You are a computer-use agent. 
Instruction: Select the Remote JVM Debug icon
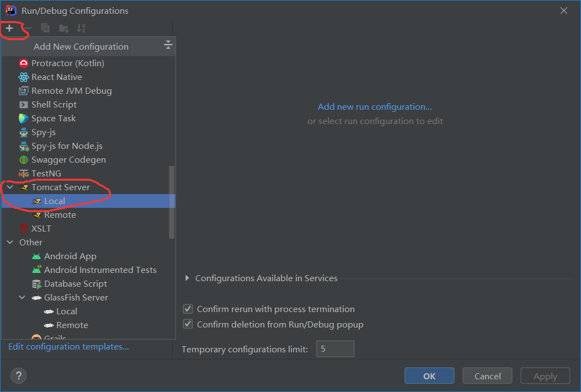pyautogui.click(x=24, y=90)
